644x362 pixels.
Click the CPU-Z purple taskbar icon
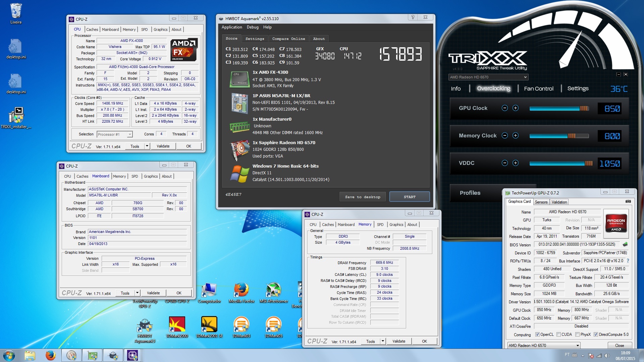(x=132, y=355)
